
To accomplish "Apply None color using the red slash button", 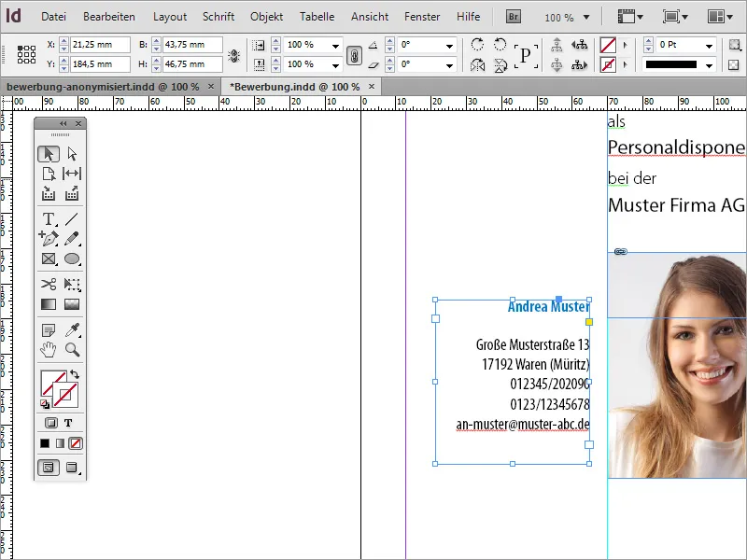I will (75, 442).
